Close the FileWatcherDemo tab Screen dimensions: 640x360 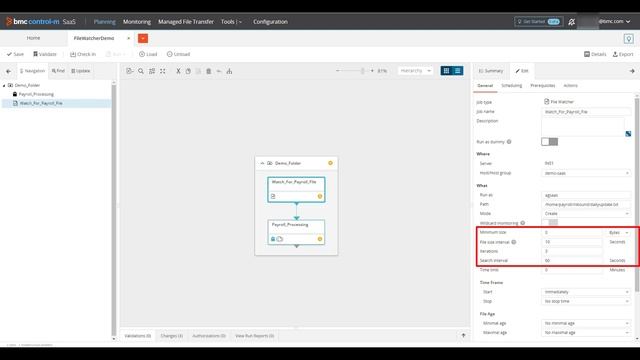(x=129, y=38)
